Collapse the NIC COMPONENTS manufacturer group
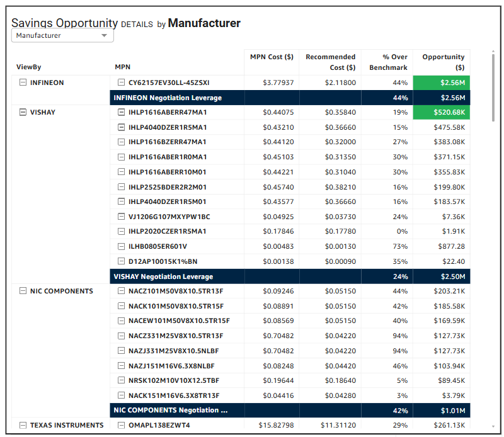 23,291
